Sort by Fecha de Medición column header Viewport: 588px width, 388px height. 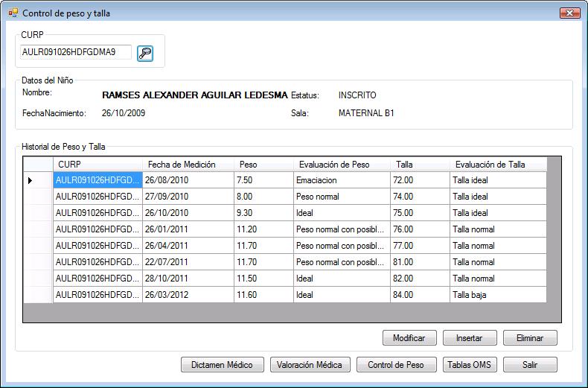click(188, 165)
